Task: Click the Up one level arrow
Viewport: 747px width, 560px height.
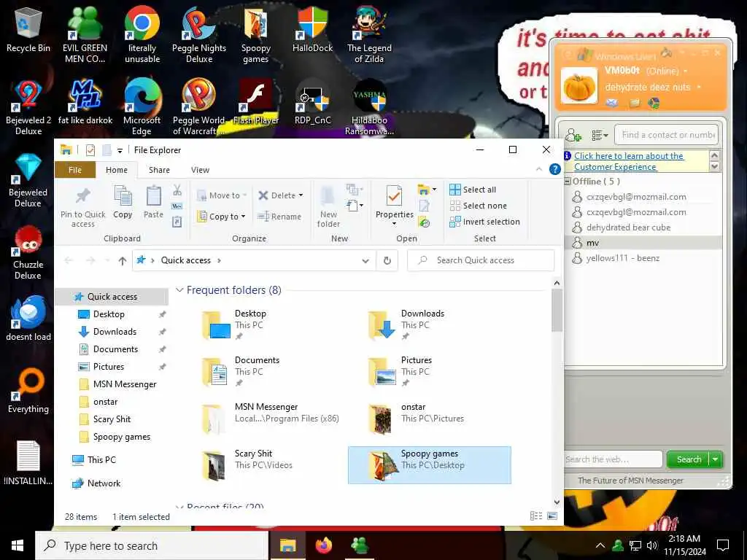Action: [123, 260]
